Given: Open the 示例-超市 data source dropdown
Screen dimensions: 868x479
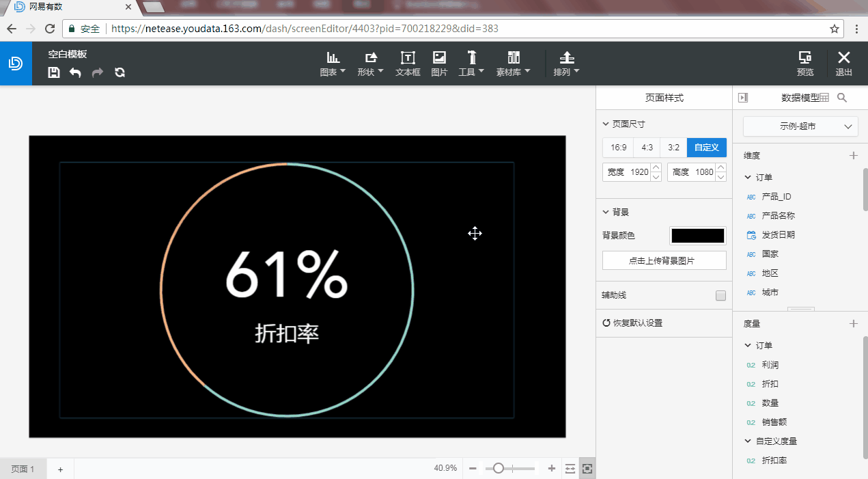Looking at the screenshot, I should (x=800, y=126).
